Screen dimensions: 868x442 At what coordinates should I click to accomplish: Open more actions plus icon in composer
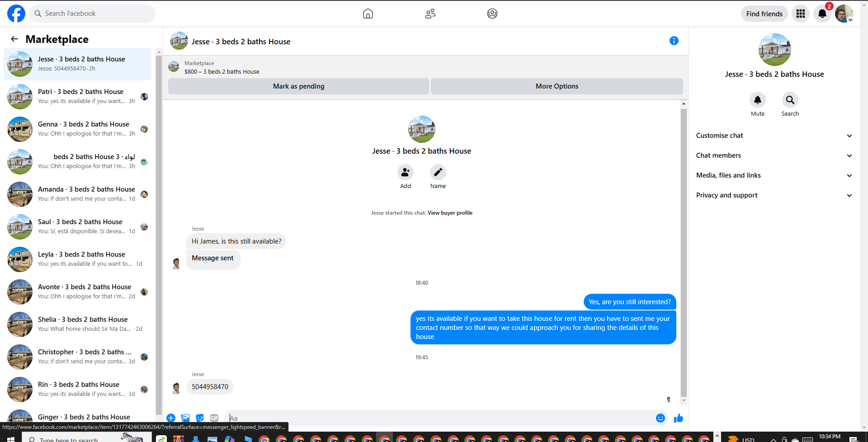click(171, 418)
